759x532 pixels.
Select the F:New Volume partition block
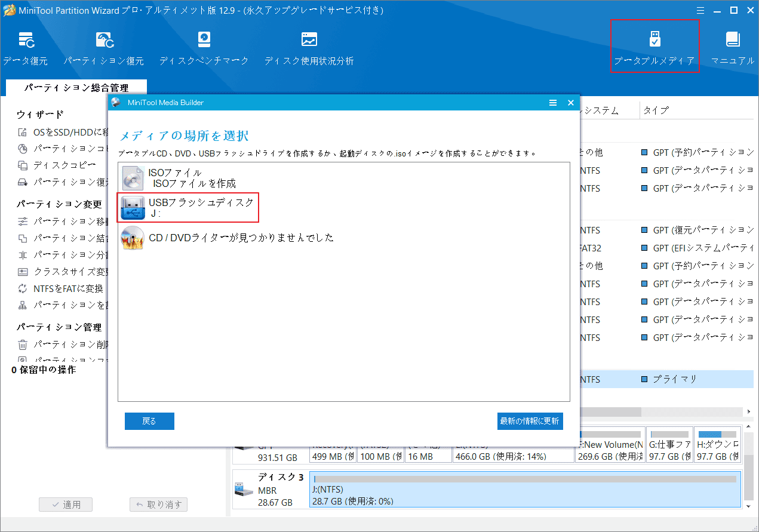[610, 445]
